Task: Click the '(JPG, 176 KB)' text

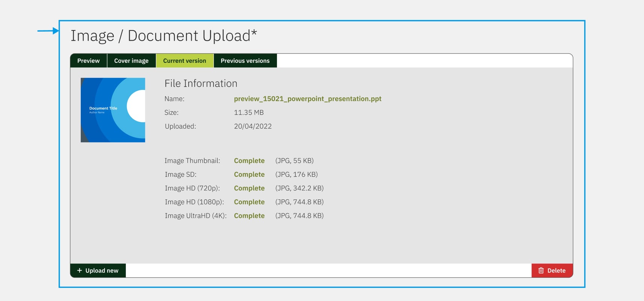Action: tap(296, 175)
